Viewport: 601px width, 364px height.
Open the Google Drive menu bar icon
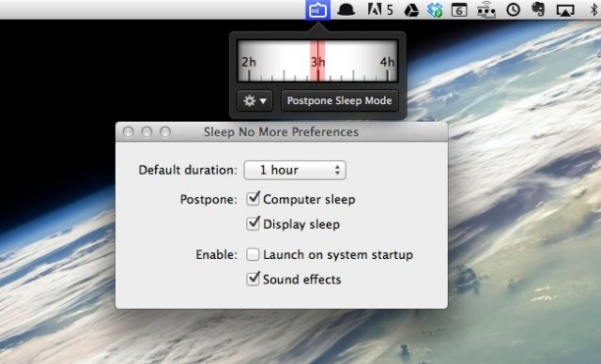pyautogui.click(x=411, y=10)
